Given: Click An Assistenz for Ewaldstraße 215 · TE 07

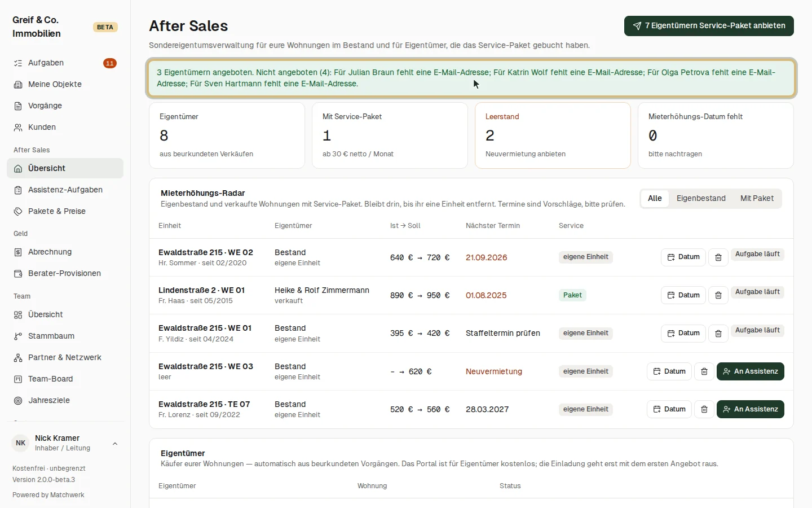Looking at the screenshot, I should [x=751, y=409].
